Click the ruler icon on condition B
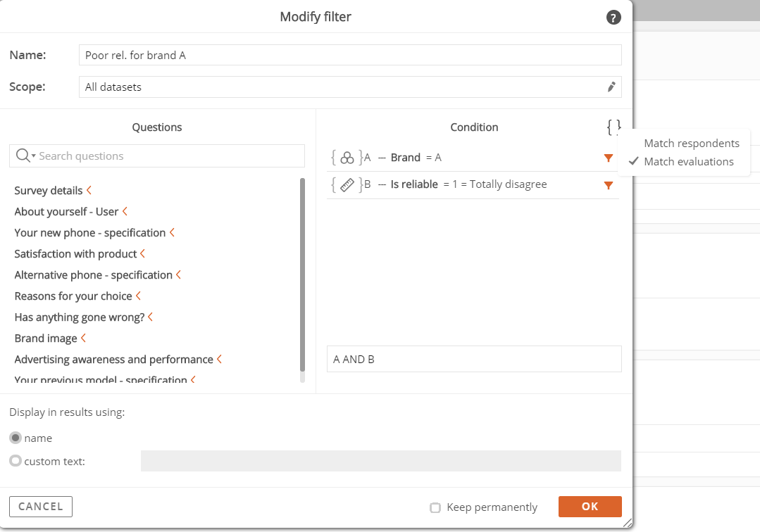The image size is (760, 532). [x=347, y=185]
